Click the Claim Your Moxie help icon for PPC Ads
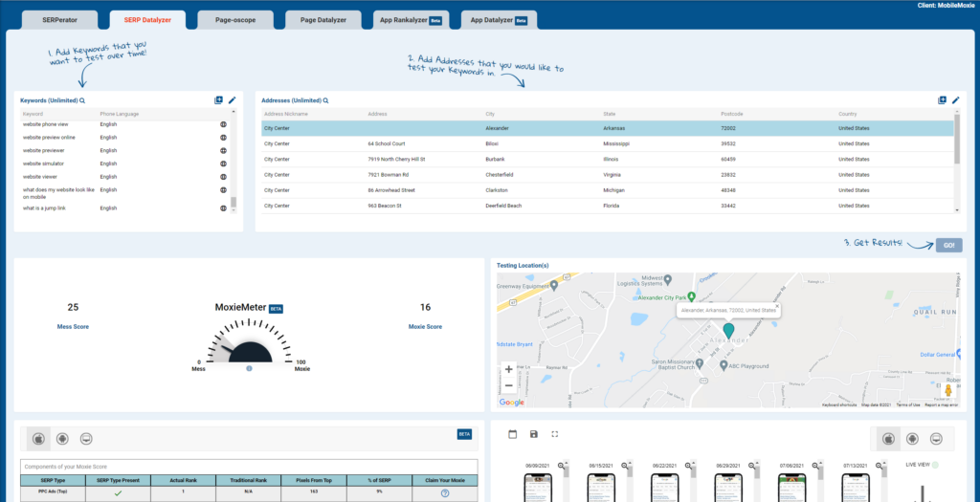This screenshot has width=980, height=502. tap(445, 493)
